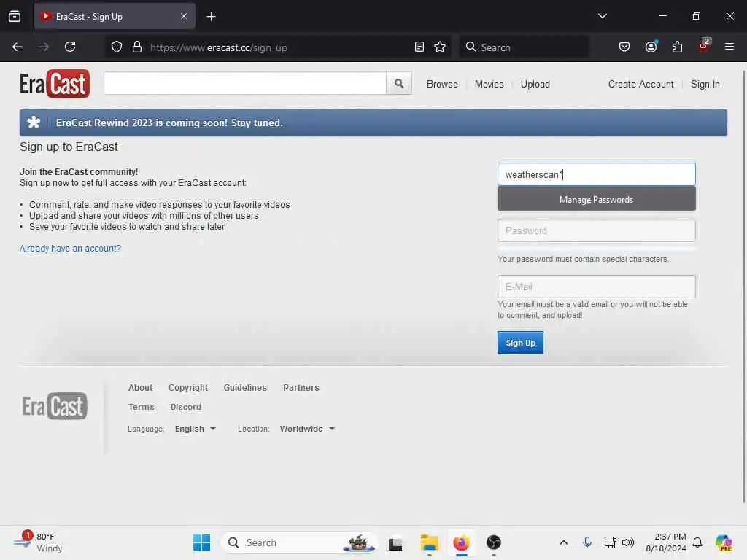
Task: Click the EraCast site search field
Action: pos(245,84)
